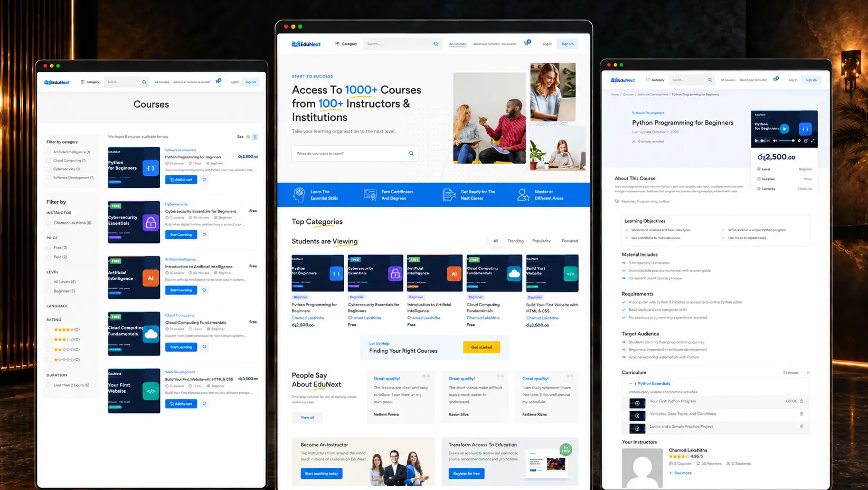Open the Featured courses tab
This screenshot has width=868, height=490.
point(570,241)
